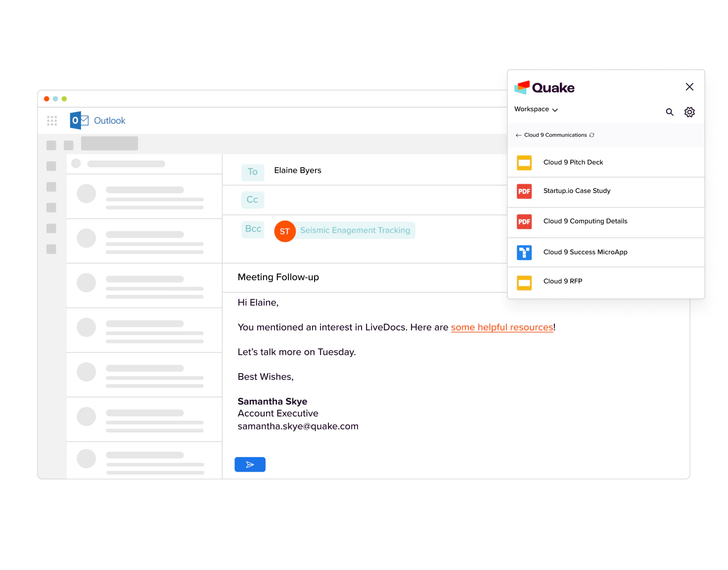Viewport: 728px width, 570px height.
Task: Click the samantha.skye@quake.com signature address
Action: click(x=298, y=426)
